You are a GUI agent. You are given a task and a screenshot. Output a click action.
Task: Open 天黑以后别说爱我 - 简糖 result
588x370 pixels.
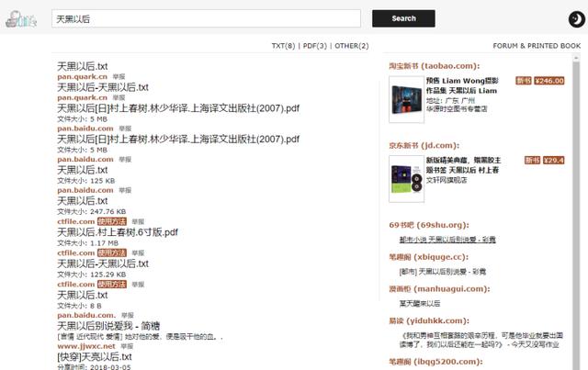(x=108, y=326)
